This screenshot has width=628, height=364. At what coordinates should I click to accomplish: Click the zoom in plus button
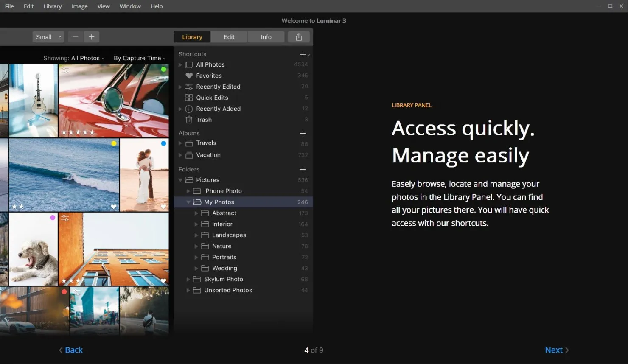point(91,37)
